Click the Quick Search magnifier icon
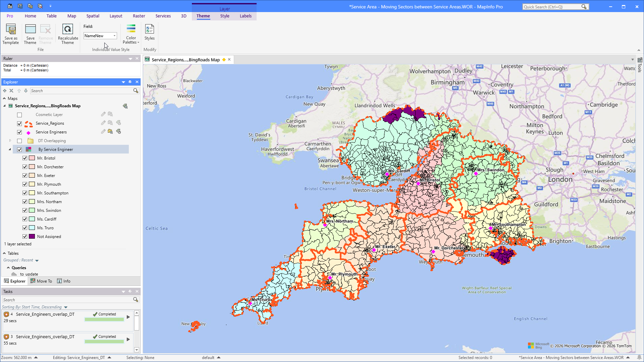Screen dimensions: 644x362 click(584, 7)
